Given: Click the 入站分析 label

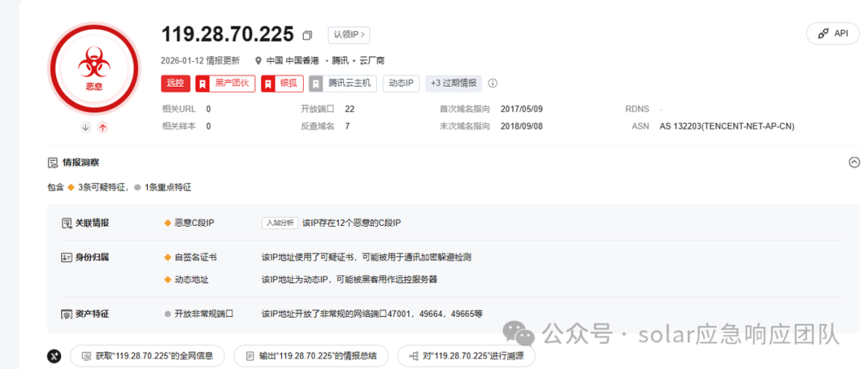Looking at the screenshot, I should point(280,223).
